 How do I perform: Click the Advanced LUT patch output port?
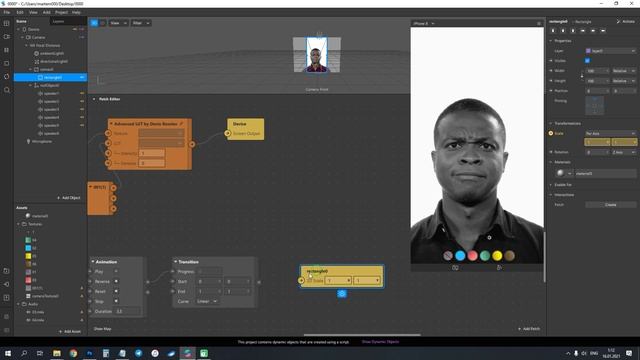[192, 144]
